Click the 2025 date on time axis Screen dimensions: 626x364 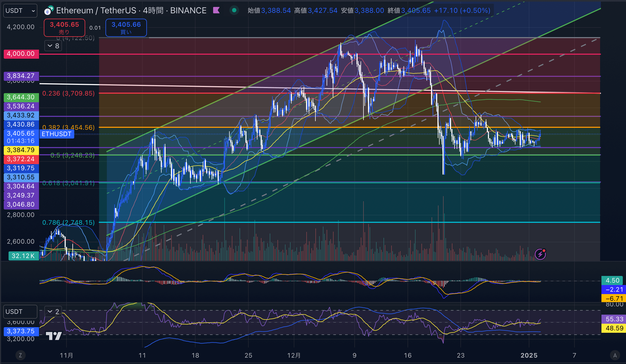click(529, 355)
